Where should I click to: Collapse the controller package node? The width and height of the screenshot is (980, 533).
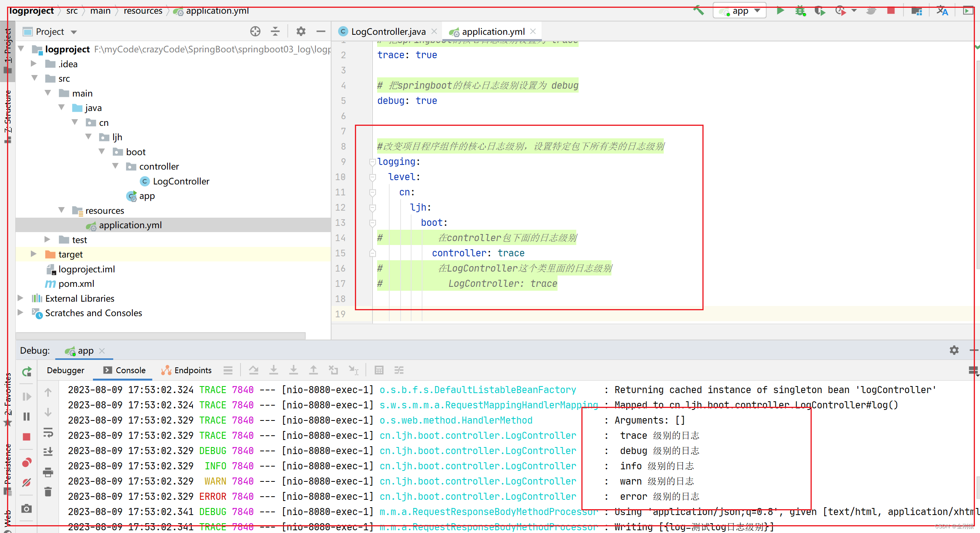[115, 166]
